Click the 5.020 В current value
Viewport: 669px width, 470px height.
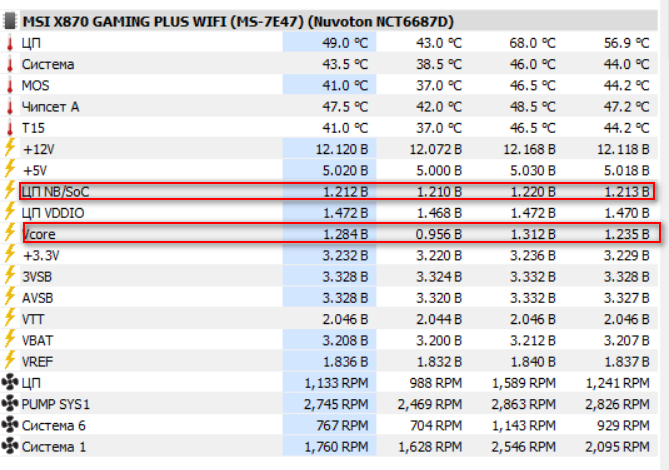(345, 171)
